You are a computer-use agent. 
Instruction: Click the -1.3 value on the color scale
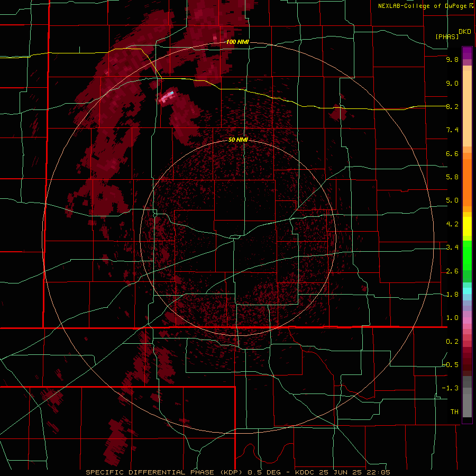point(450,388)
